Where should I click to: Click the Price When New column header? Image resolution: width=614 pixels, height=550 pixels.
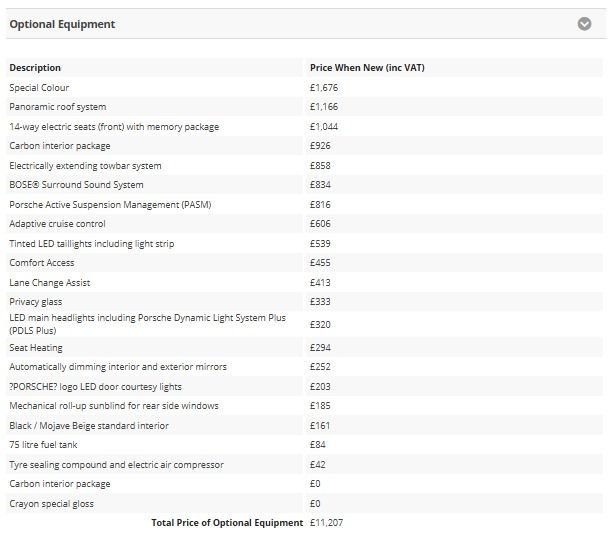[367, 68]
